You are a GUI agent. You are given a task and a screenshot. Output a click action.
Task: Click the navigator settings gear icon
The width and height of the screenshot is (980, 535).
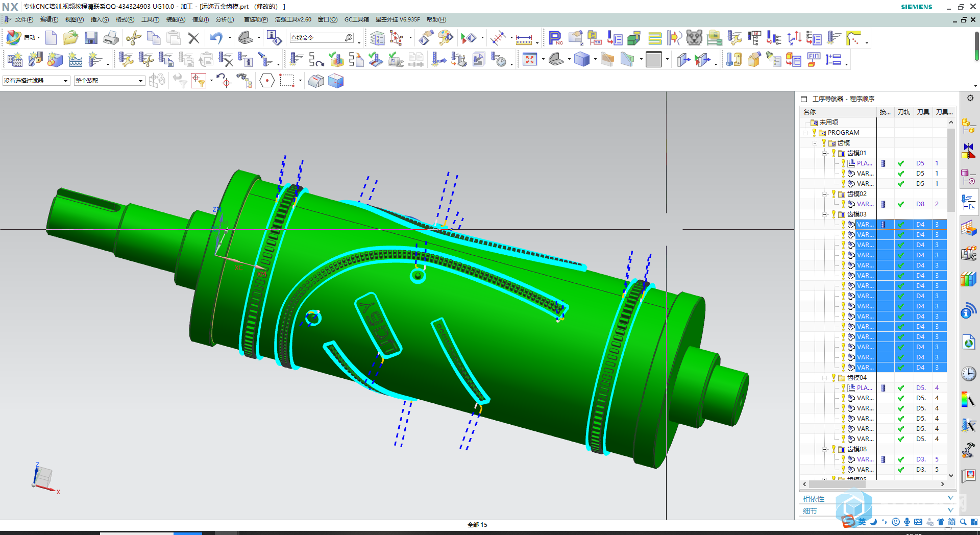[970, 98]
